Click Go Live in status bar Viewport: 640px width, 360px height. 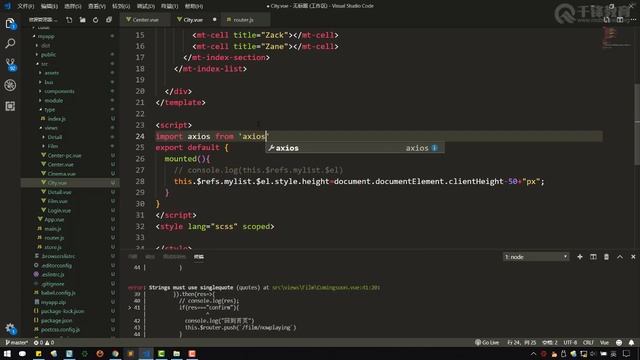pos(487,342)
